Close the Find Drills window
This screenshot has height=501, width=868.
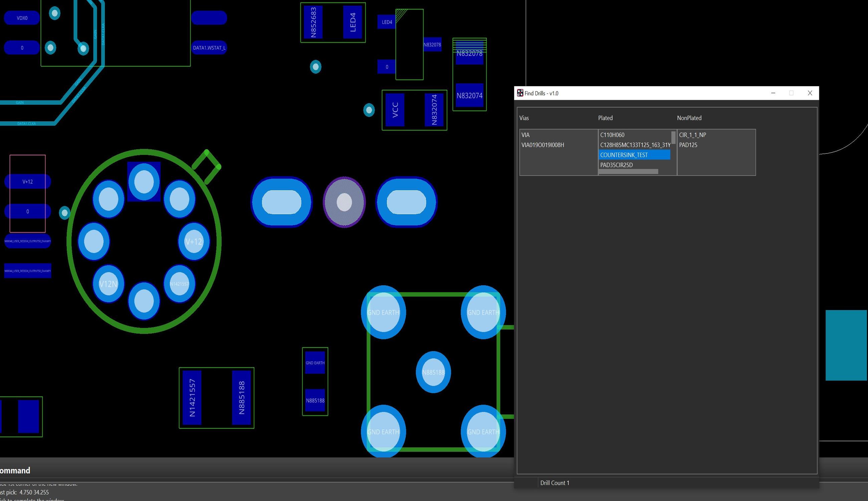(810, 93)
